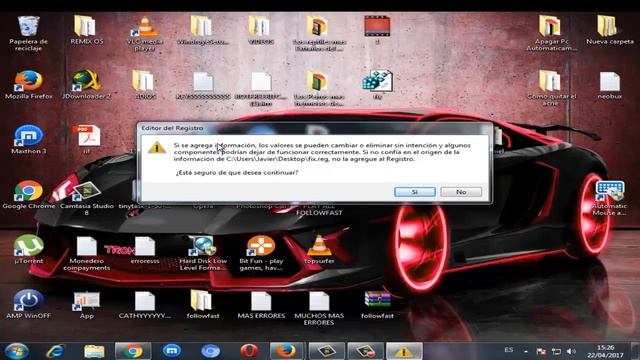This screenshot has width=640, height=360.
Task: Switch to Google Chrome in the taskbar
Action: pos(133,351)
